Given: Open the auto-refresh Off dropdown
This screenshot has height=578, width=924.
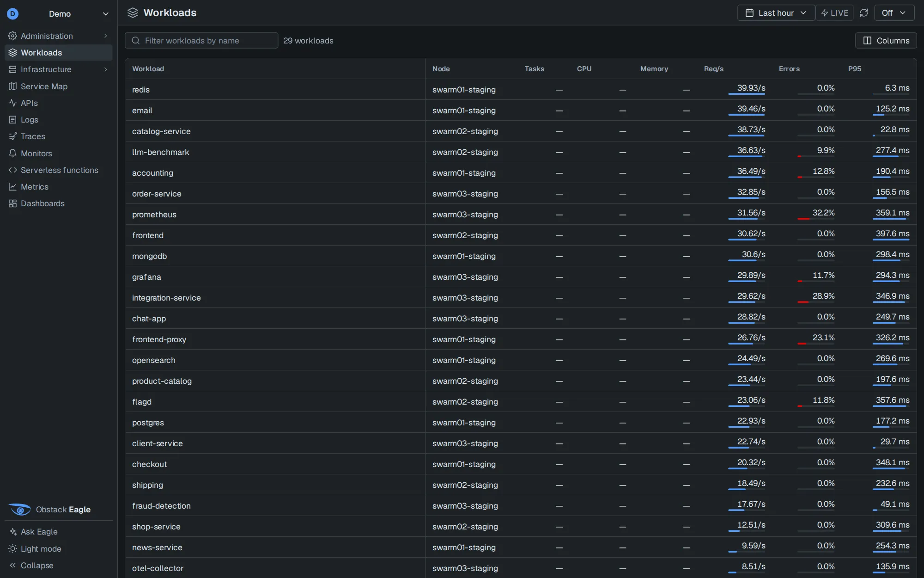Looking at the screenshot, I should (x=894, y=13).
